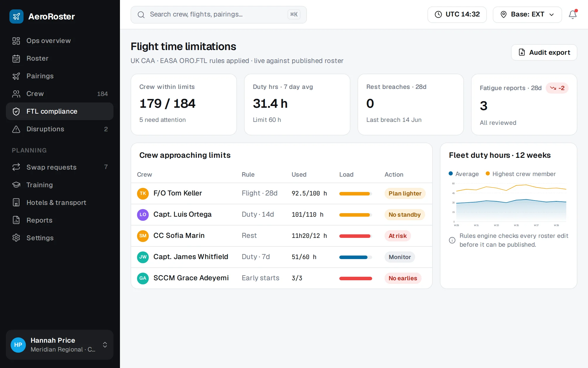588x368 pixels.
Task: Open Ops overview in sidebar
Action: pyautogui.click(x=60, y=41)
